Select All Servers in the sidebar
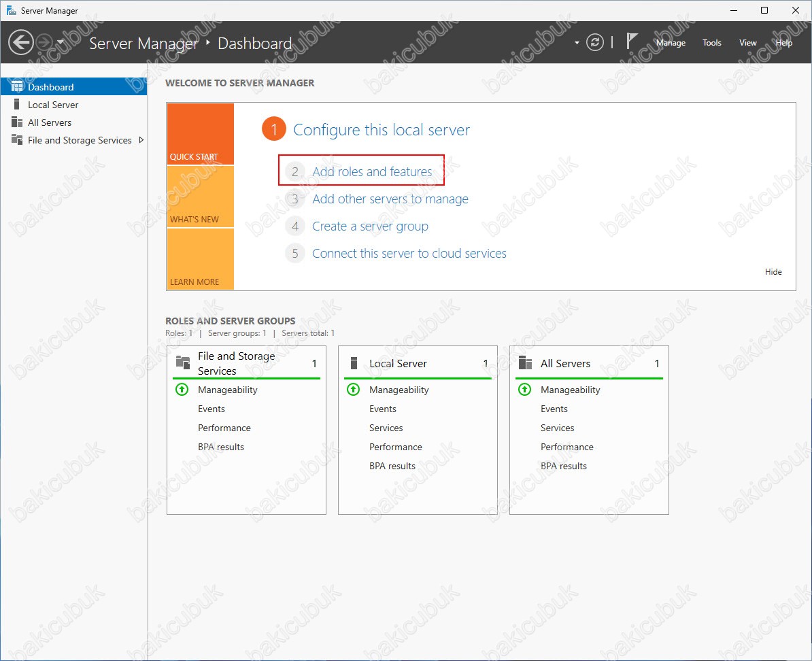This screenshot has width=812, height=661. (x=73, y=122)
